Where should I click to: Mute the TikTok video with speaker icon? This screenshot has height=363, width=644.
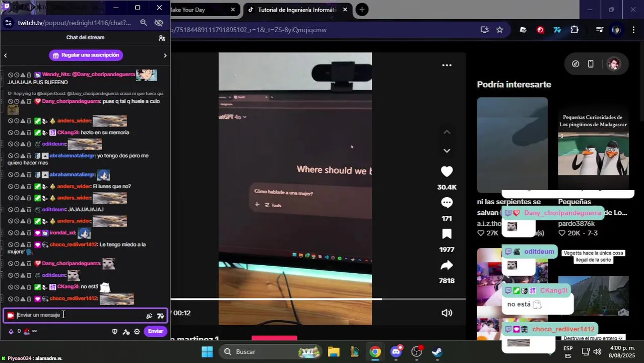coord(446,313)
